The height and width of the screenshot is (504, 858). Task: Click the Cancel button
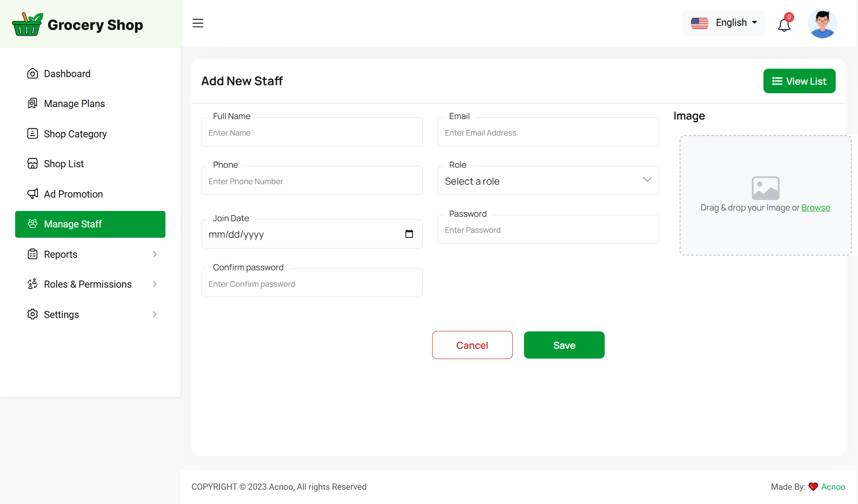[472, 345]
